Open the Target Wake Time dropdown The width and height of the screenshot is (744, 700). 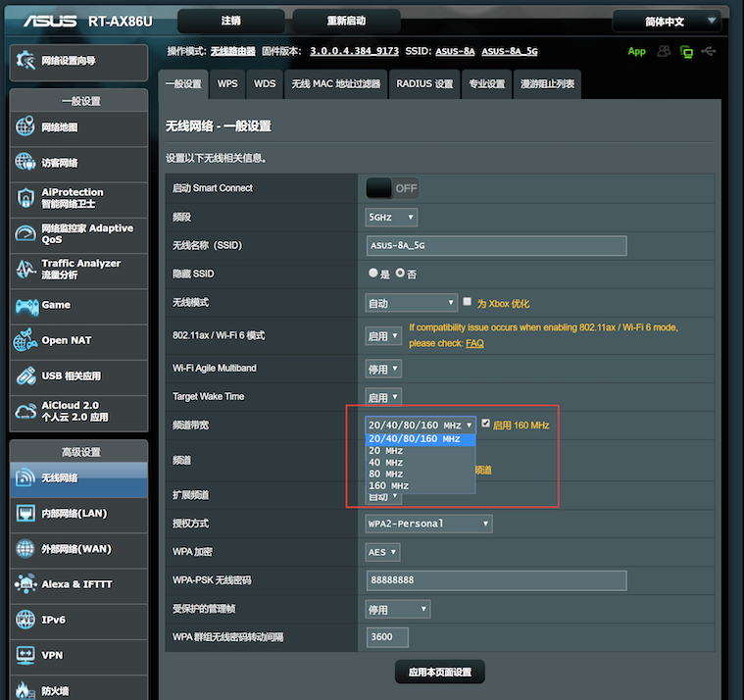(383, 397)
